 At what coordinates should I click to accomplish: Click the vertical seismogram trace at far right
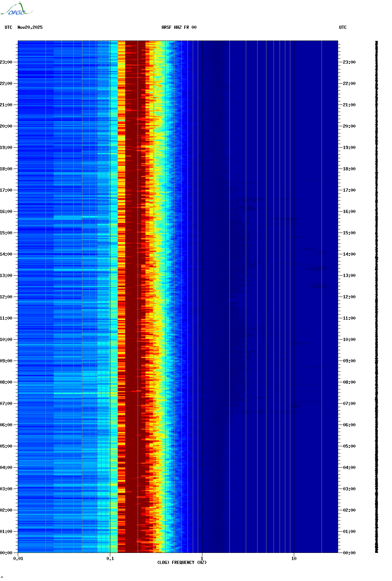376,297
